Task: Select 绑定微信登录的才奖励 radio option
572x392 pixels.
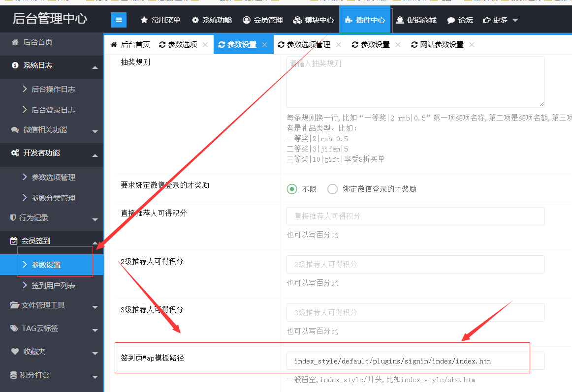Action: pos(333,189)
